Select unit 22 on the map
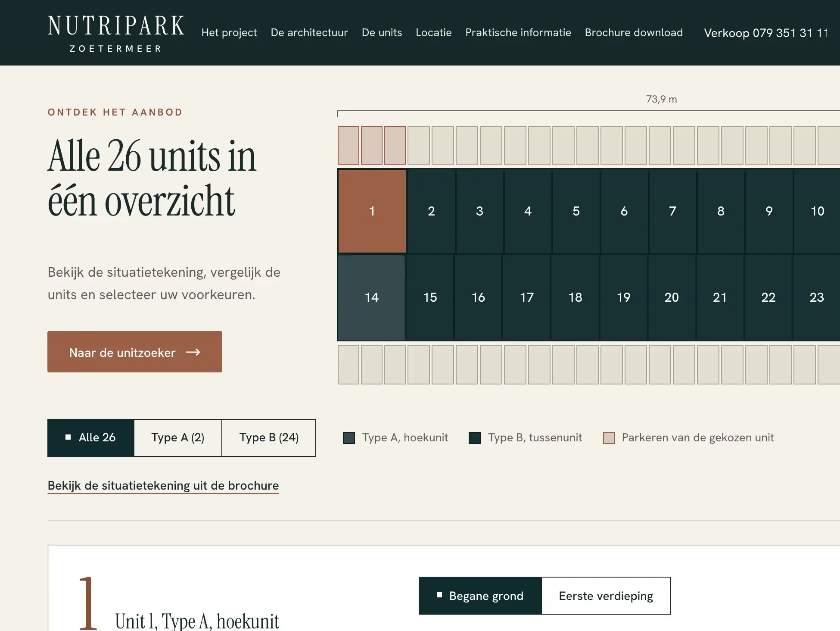 point(768,297)
